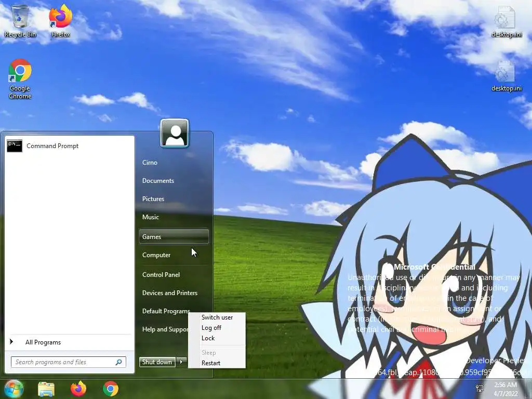Open Games from Start menu
Viewport: 532px width, 399px height.
click(x=174, y=236)
